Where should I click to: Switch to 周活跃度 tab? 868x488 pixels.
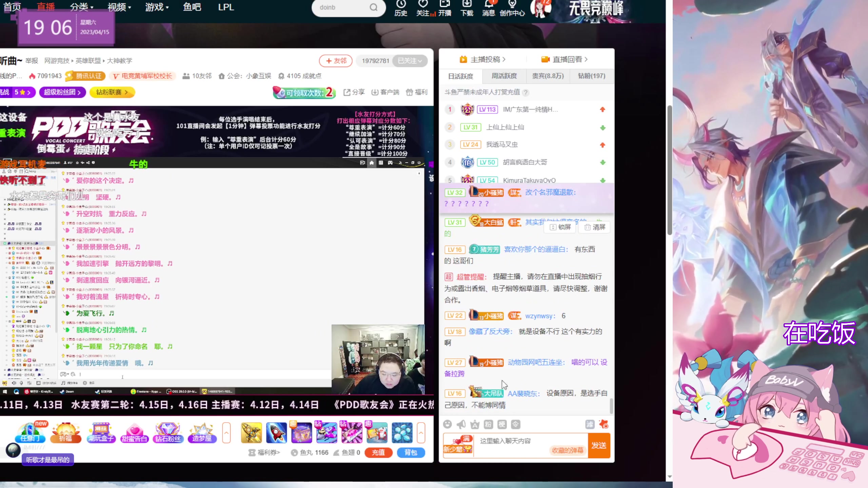(x=504, y=76)
